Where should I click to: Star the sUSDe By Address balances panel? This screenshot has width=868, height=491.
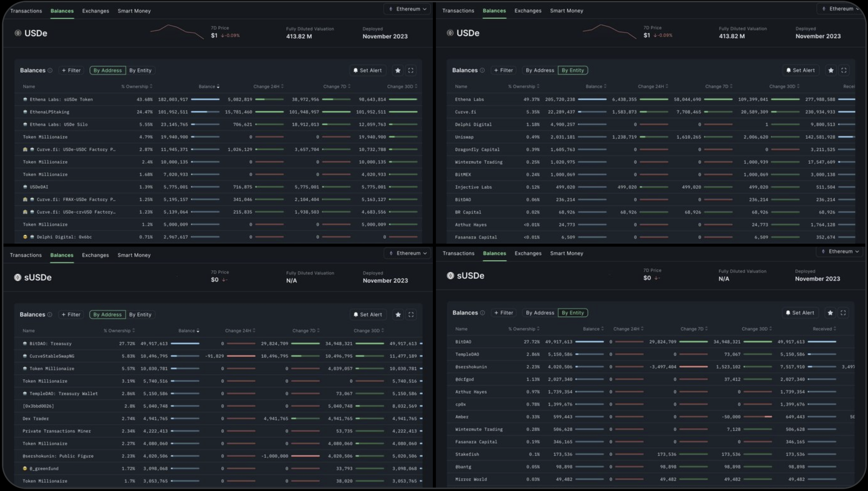(x=398, y=314)
